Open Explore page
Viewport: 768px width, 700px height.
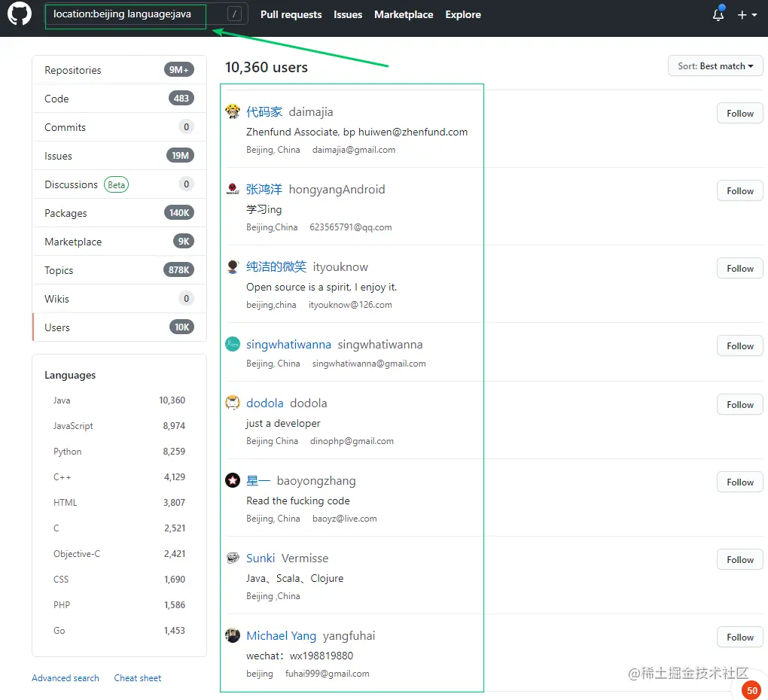click(x=463, y=15)
